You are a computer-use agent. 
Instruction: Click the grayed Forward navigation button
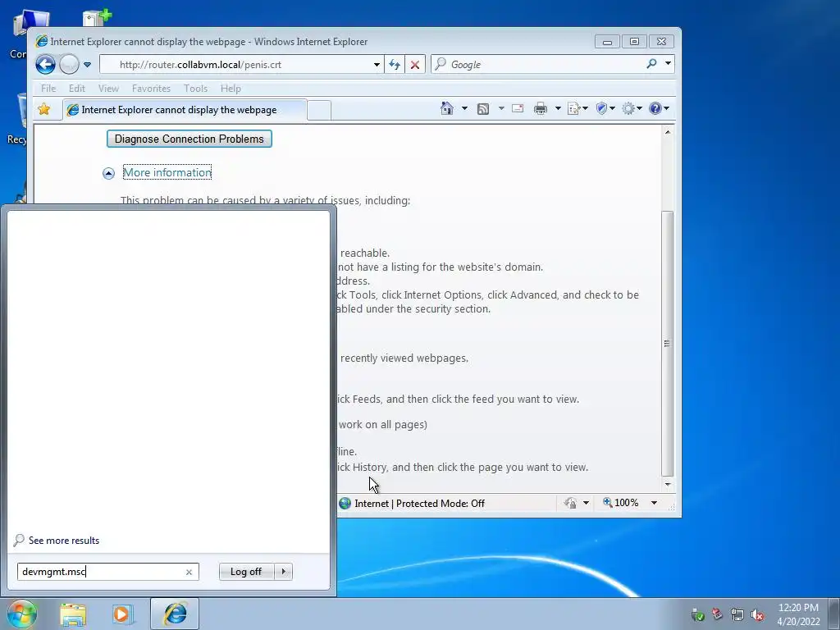click(69, 65)
